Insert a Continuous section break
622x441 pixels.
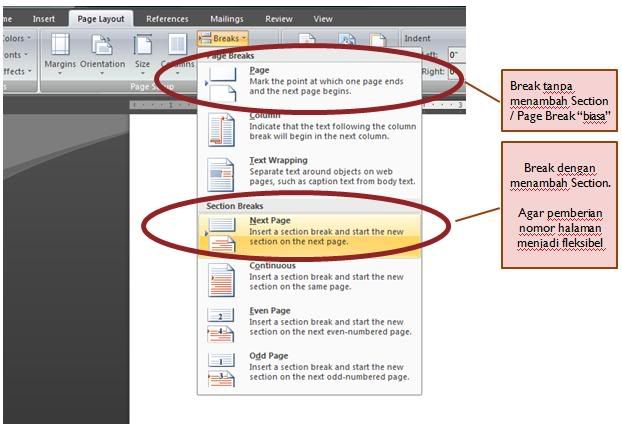coord(309,277)
